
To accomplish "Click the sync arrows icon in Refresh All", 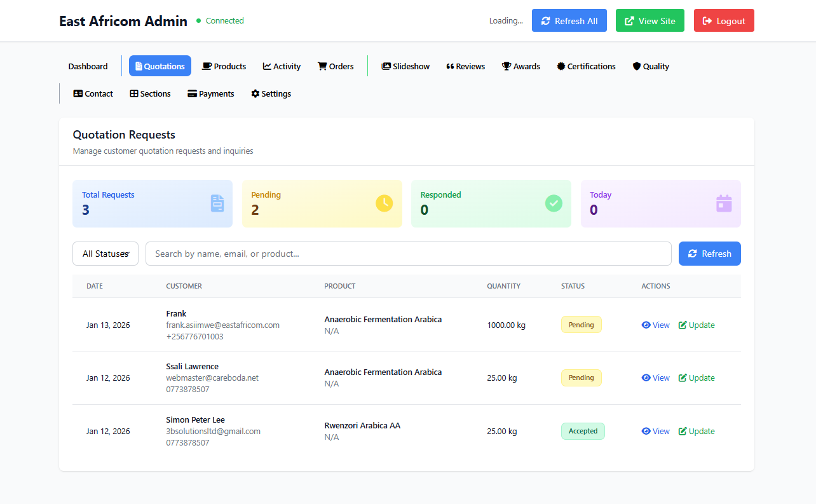I will tap(546, 21).
